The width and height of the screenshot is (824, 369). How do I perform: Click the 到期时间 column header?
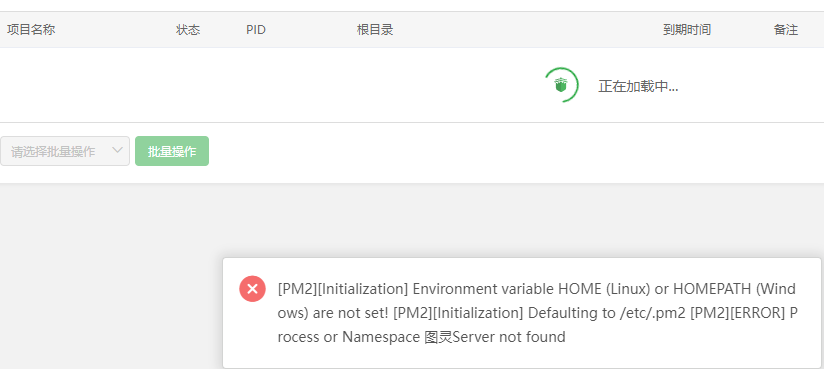click(x=687, y=30)
